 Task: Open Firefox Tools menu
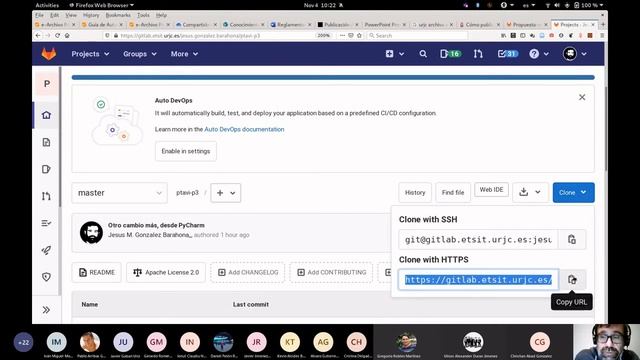(x=143, y=15)
